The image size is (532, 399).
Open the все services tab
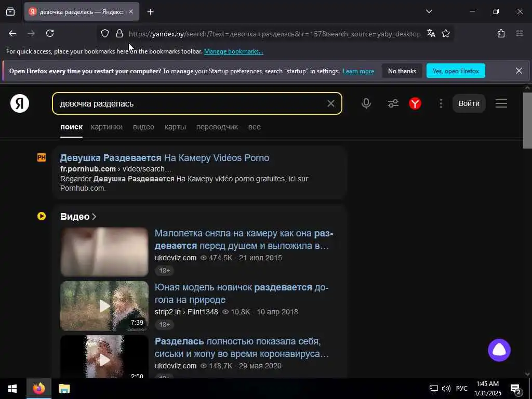[x=255, y=127]
